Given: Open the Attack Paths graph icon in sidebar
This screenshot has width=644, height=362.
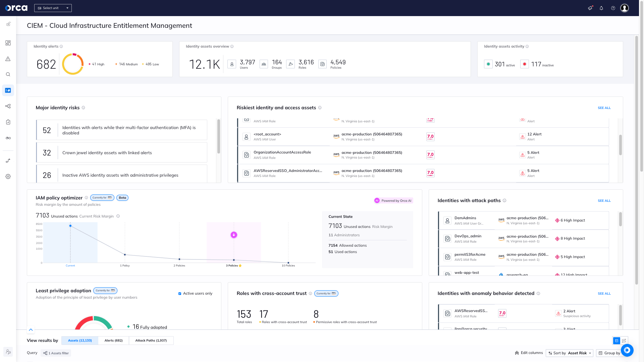Looking at the screenshot, I should [8, 106].
